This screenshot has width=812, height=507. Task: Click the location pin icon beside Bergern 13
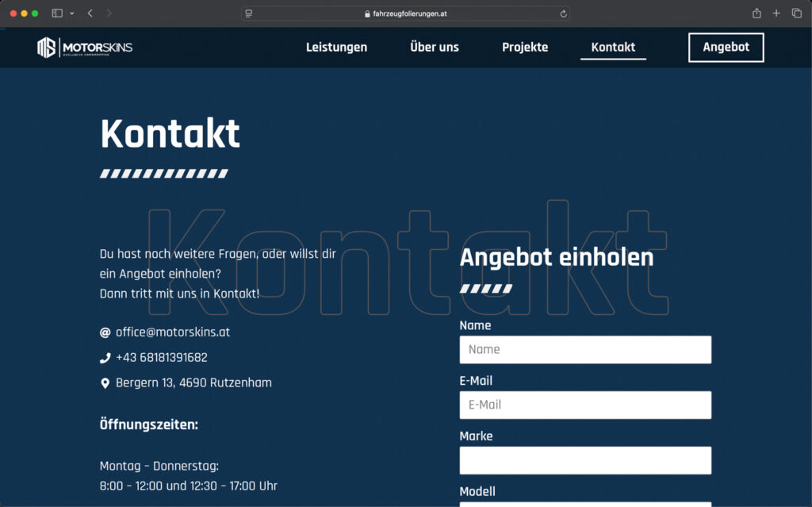tap(106, 382)
